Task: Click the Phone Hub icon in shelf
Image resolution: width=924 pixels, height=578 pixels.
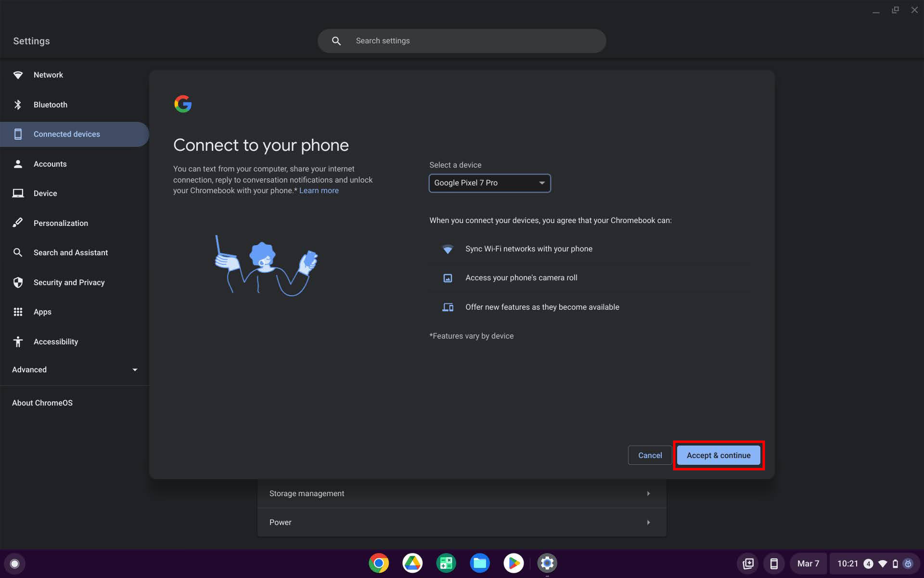Action: 774,564
